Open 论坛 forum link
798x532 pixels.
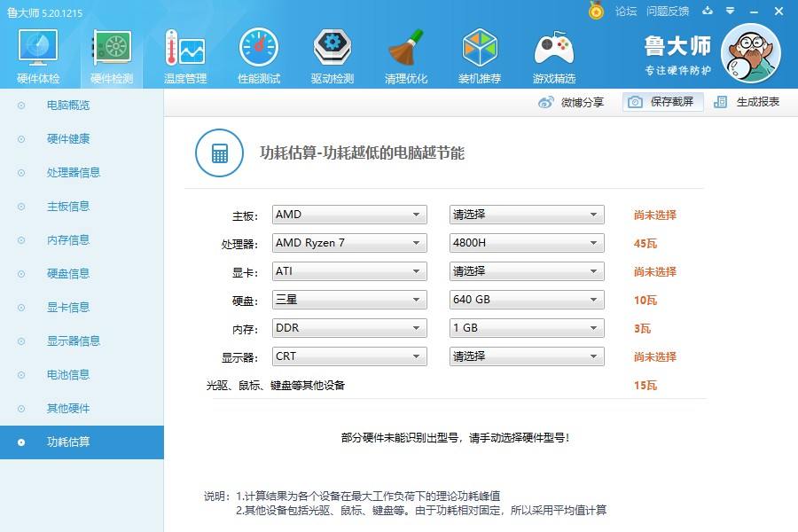coord(625,12)
